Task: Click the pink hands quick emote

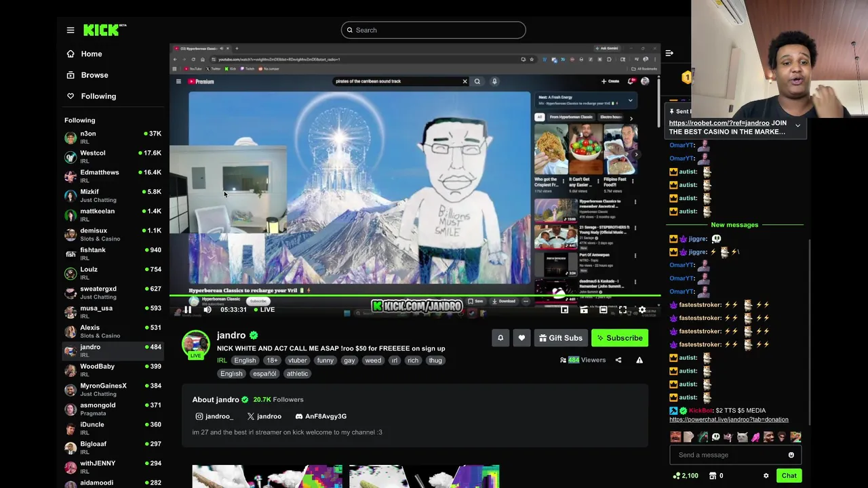Action: click(755, 437)
